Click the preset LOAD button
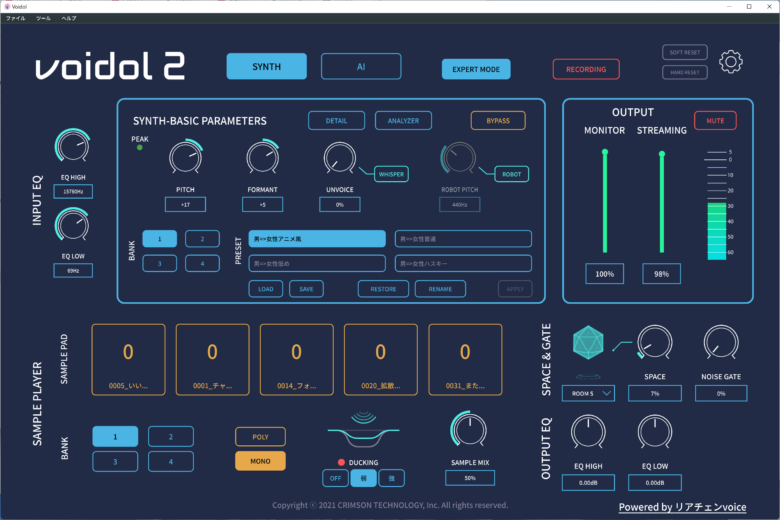780x520 pixels. [266, 289]
